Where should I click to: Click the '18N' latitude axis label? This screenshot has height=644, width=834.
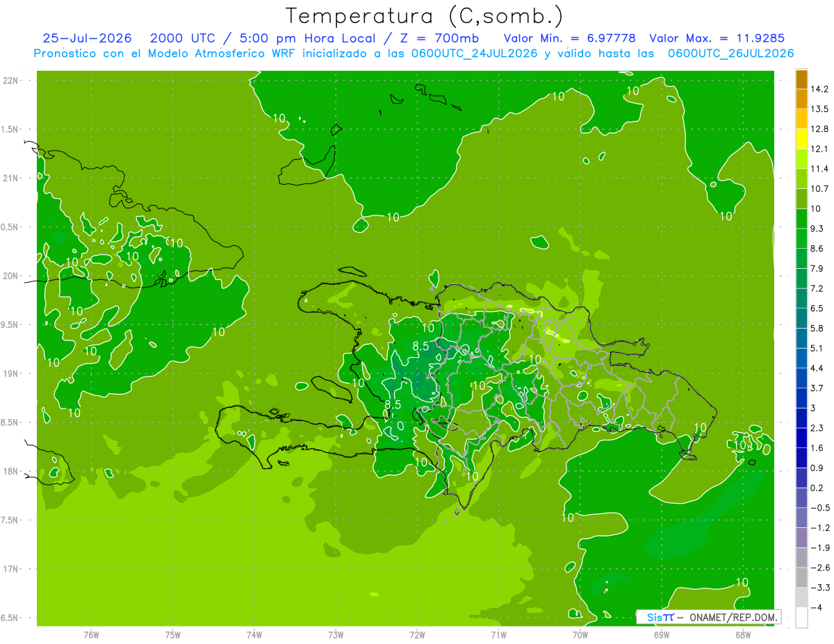(10, 471)
